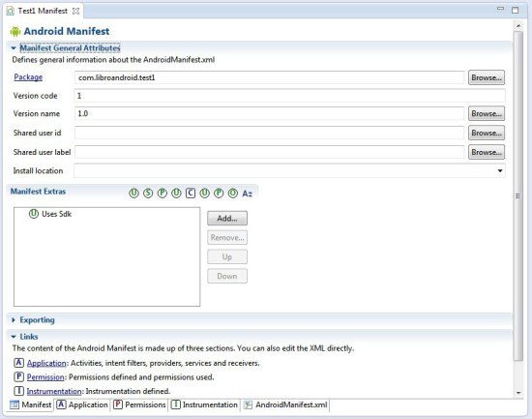Open the Install location dropdown
This screenshot has height=419, width=532.
500,170
